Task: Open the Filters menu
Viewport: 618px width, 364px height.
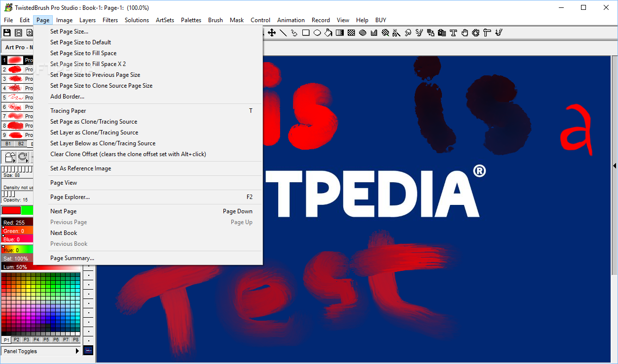Action: click(110, 20)
